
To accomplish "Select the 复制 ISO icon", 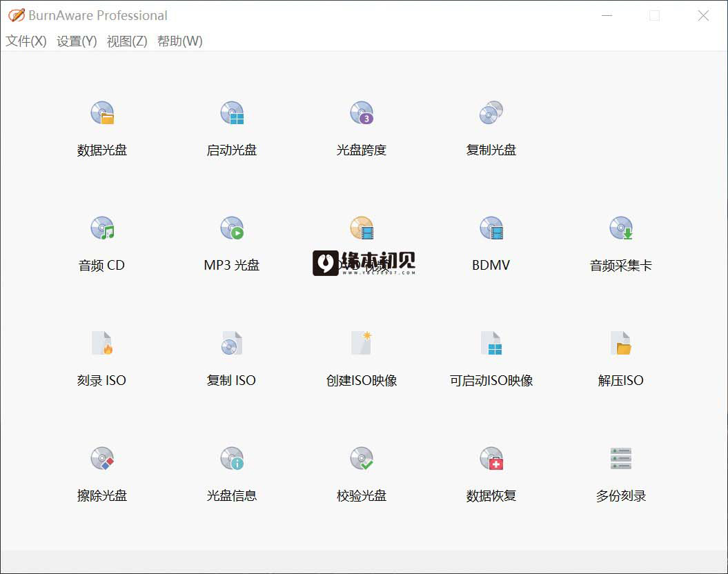I will [x=232, y=343].
